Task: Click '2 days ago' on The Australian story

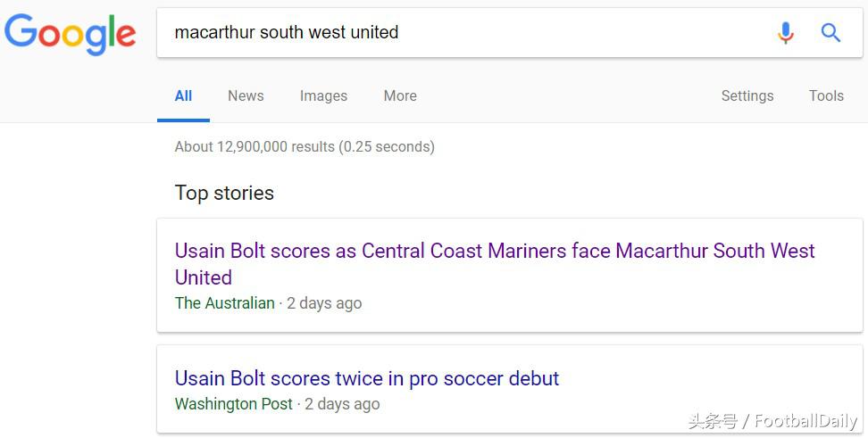Action: click(x=324, y=303)
